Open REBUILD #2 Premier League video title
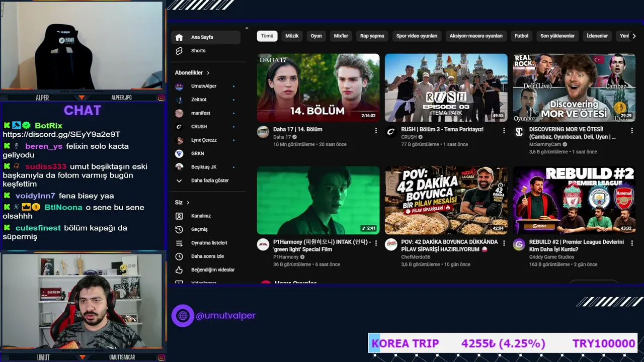This screenshot has width=644, height=362. tap(577, 245)
